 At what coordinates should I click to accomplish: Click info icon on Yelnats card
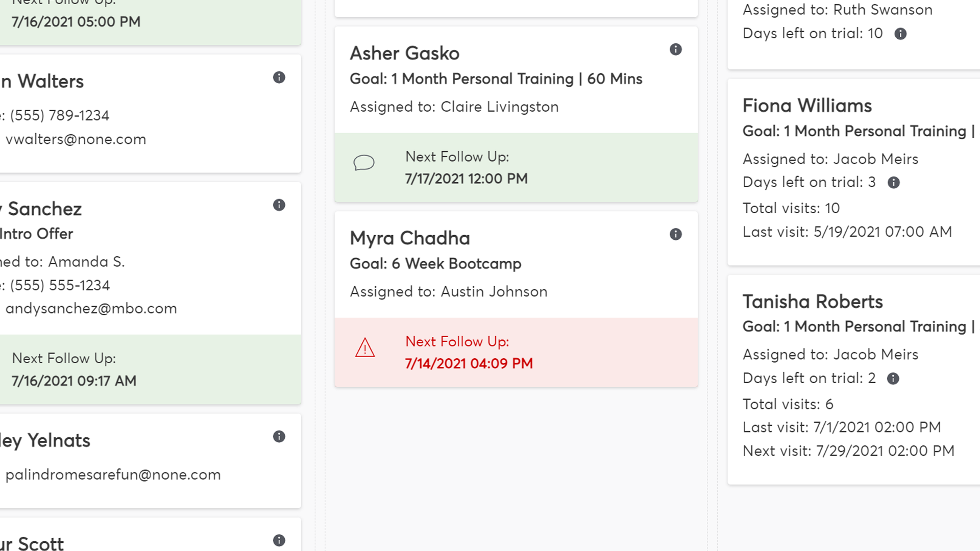point(279,437)
